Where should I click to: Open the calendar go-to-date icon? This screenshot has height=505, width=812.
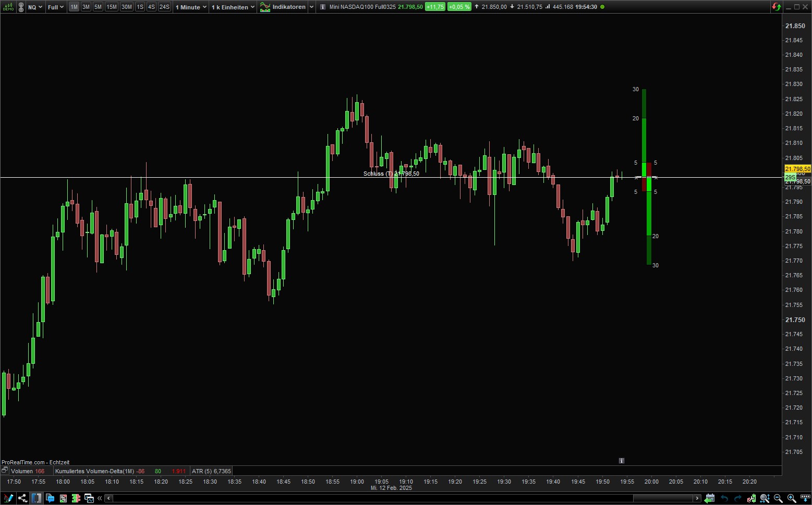tap(710, 498)
